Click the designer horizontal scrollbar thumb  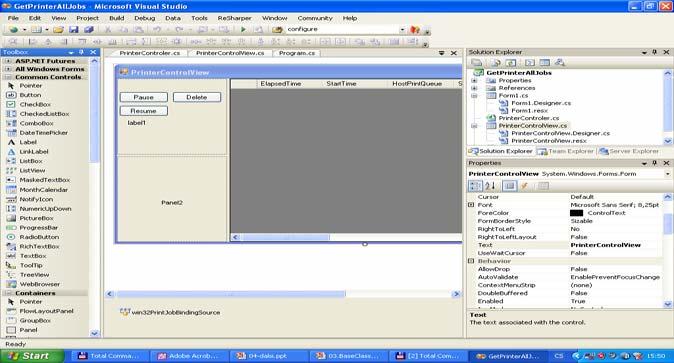[x=230, y=294]
